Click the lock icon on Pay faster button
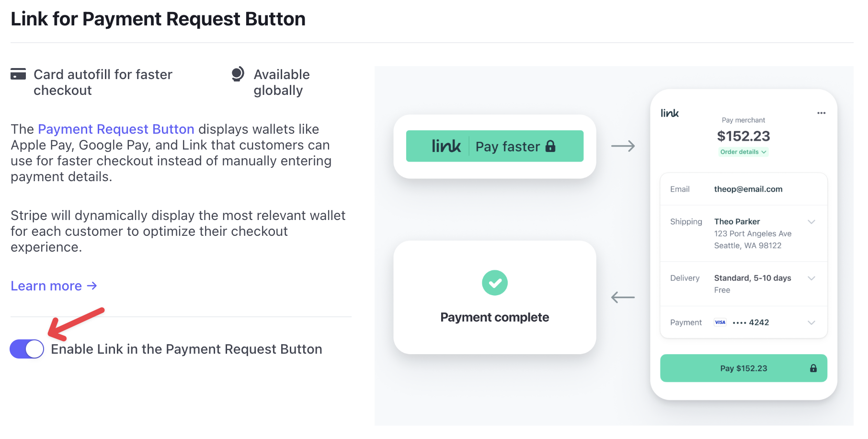868x439 pixels. pyautogui.click(x=550, y=146)
